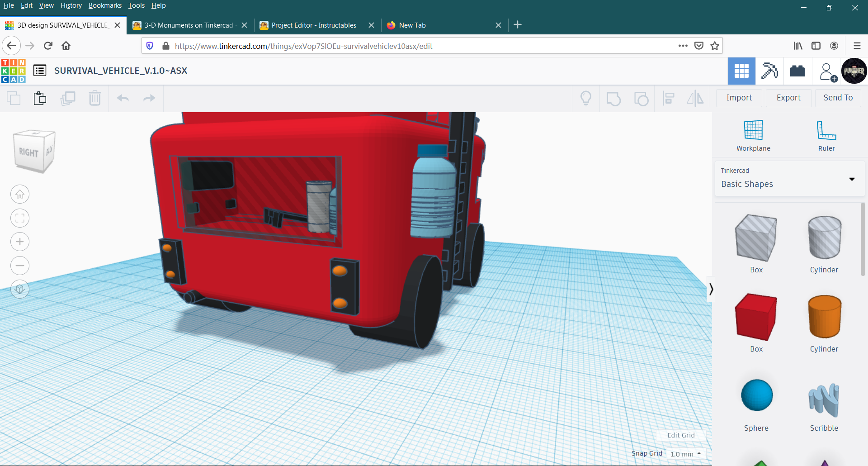The height and width of the screenshot is (466, 868).
Task: Click the Edit Grid button
Action: pos(681,435)
